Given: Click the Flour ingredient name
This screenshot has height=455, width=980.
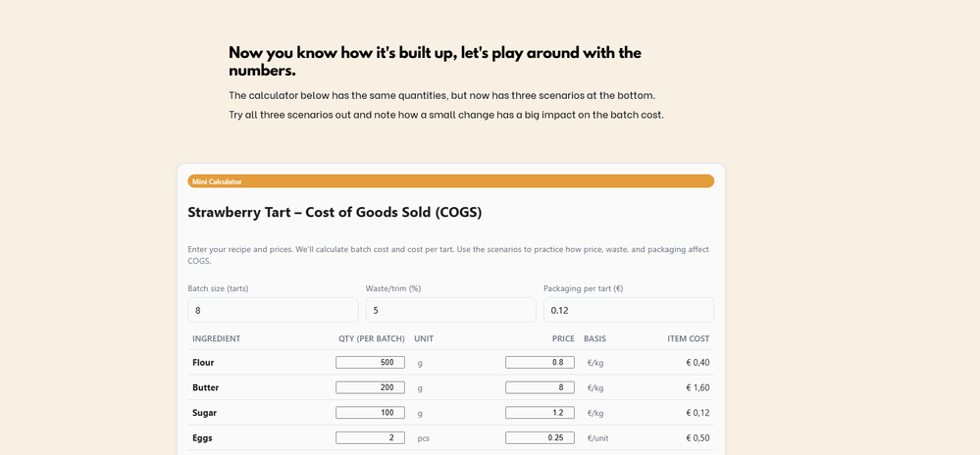Looking at the screenshot, I should click(203, 363).
